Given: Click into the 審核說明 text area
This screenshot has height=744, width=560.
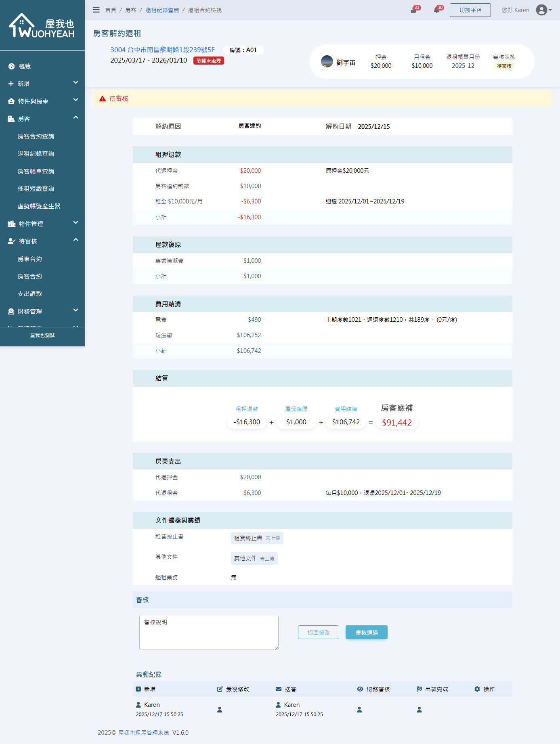Looking at the screenshot, I should tap(209, 632).
